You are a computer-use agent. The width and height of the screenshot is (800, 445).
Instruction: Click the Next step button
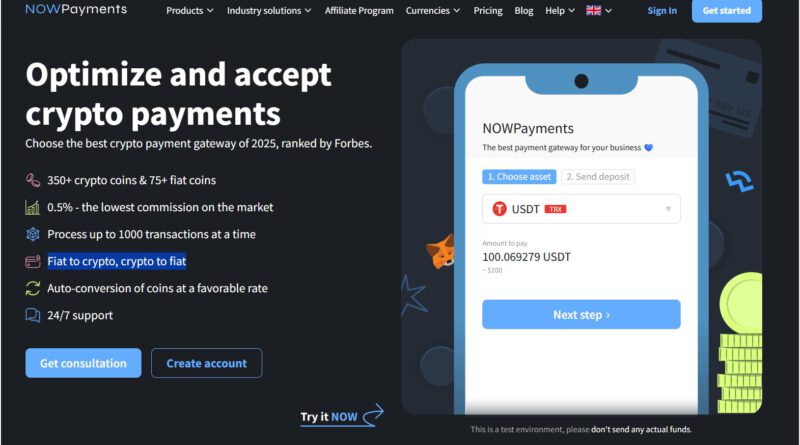[581, 314]
